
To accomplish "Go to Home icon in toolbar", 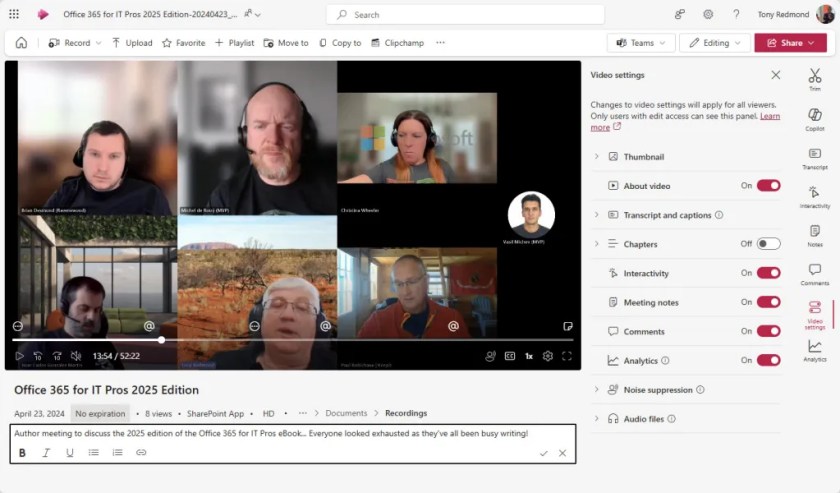I will click(21, 43).
